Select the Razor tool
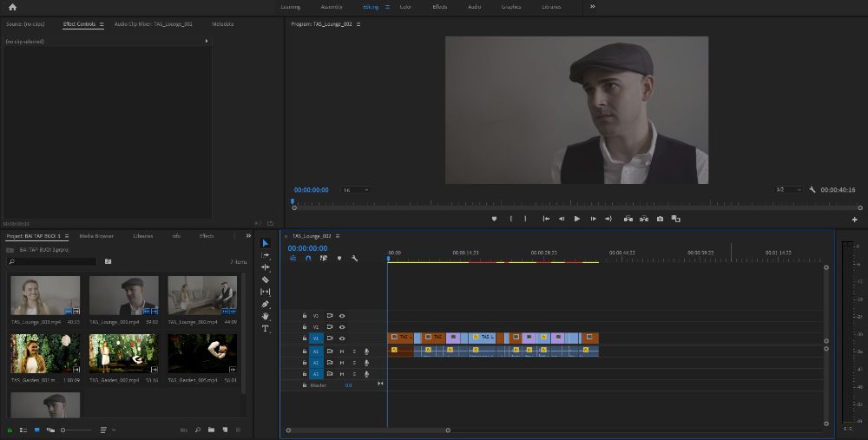Screen dimensions: 868x440 point(265,279)
